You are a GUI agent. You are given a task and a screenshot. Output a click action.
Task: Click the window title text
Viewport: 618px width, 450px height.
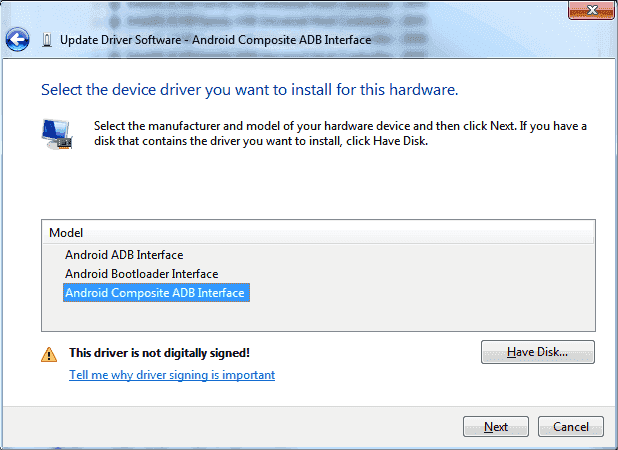coord(216,40)
